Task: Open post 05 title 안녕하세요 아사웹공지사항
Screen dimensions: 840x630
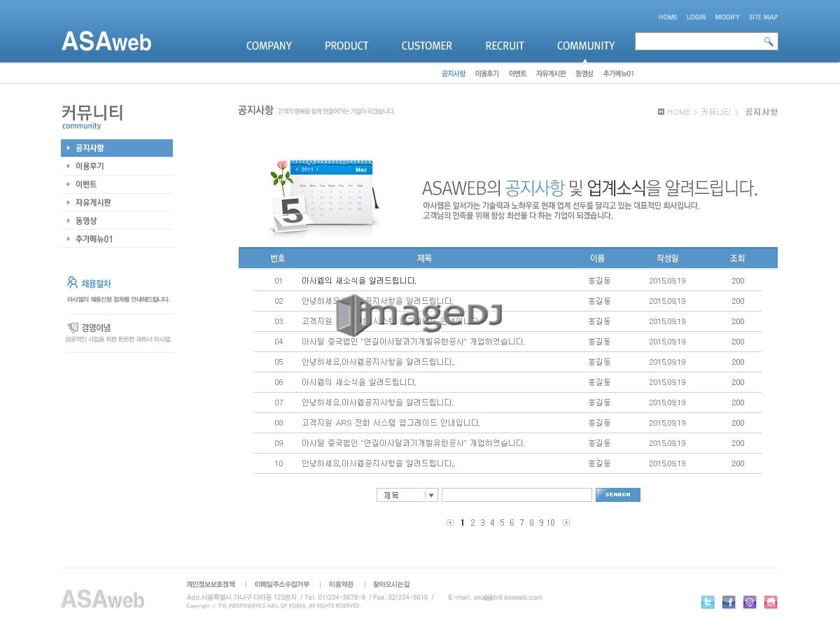Action: [378, 362]
